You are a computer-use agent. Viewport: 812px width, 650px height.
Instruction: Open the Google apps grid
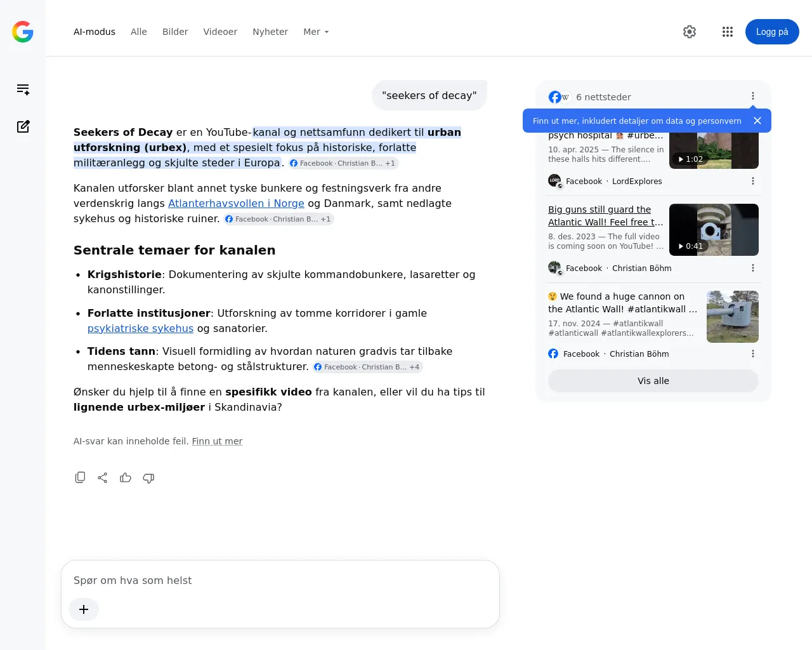point(728,32)
